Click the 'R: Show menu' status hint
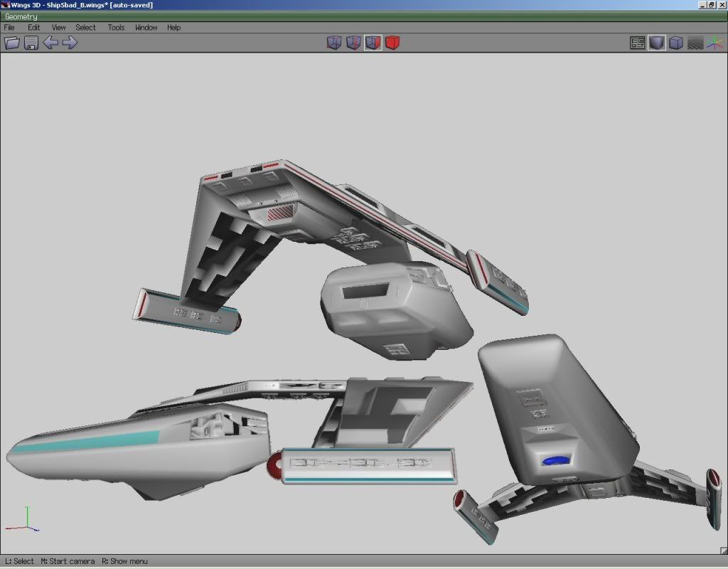The width and height of the screenshot is (728, 569). (125, 561)
